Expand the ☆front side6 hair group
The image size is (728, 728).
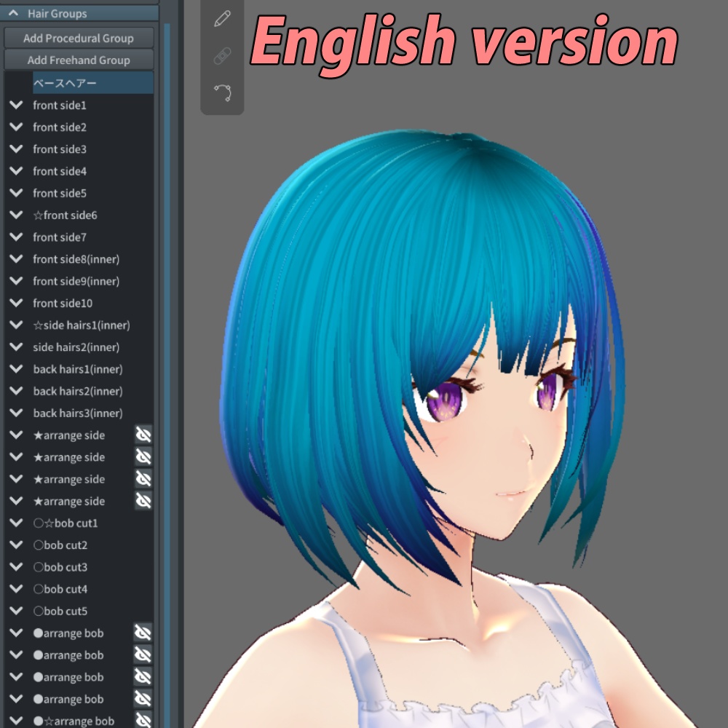pyautogui.click(x=16, y=215)
